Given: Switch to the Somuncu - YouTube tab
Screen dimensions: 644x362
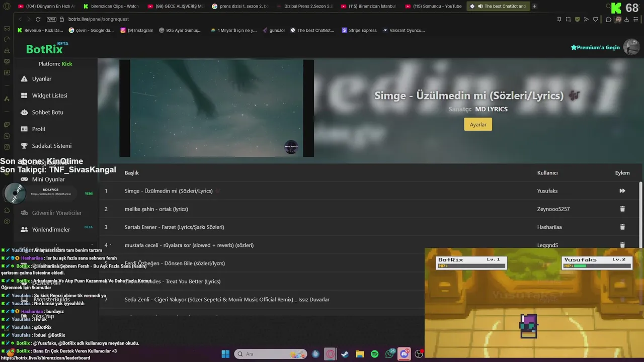Looking at the screenshot, I should 433,6.
